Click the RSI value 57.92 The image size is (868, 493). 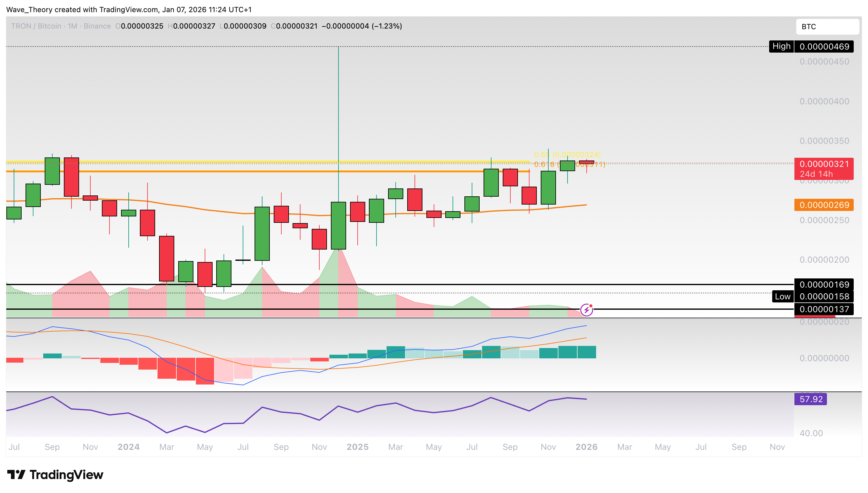[811, 399]
